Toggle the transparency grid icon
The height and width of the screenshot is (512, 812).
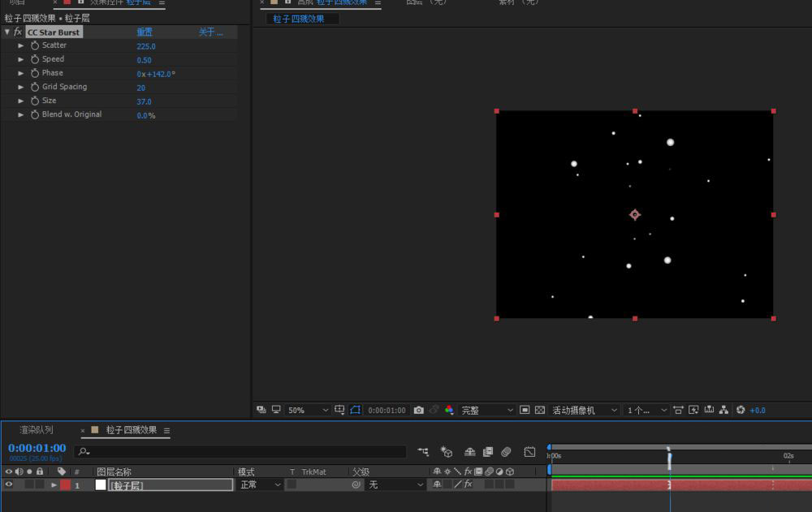tap(539, 411)
